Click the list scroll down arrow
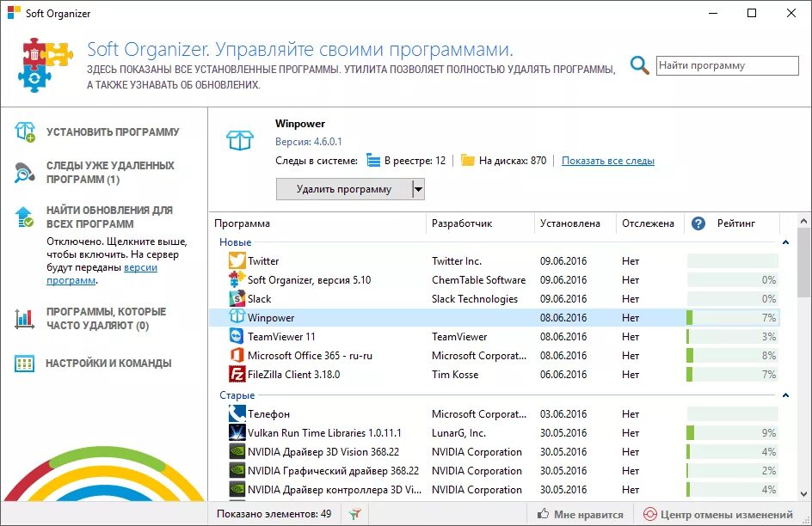Viewport: 812px width, 526px height. point(803,494)
